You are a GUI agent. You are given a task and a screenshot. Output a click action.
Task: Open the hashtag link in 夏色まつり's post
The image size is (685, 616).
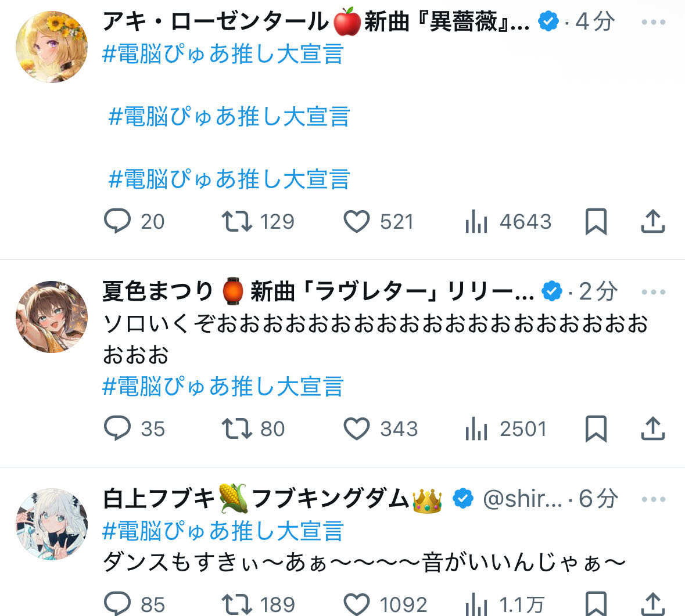[223, 386]
